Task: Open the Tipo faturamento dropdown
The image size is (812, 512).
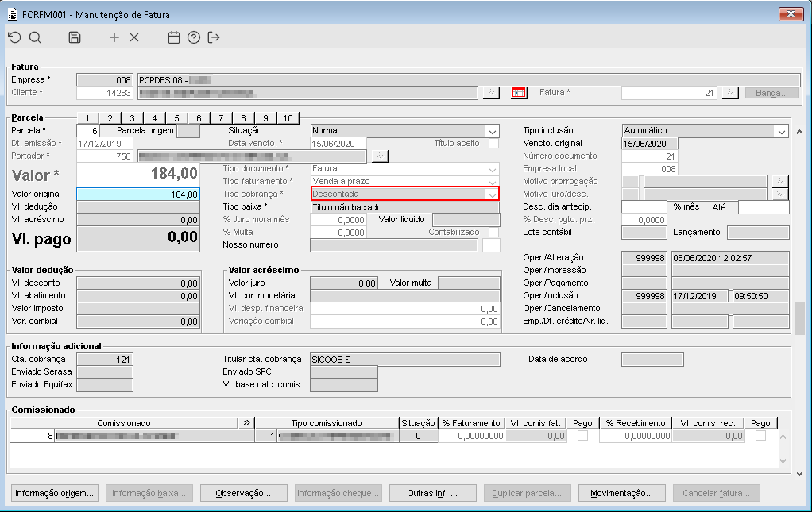Action: (x=492, y=182)
